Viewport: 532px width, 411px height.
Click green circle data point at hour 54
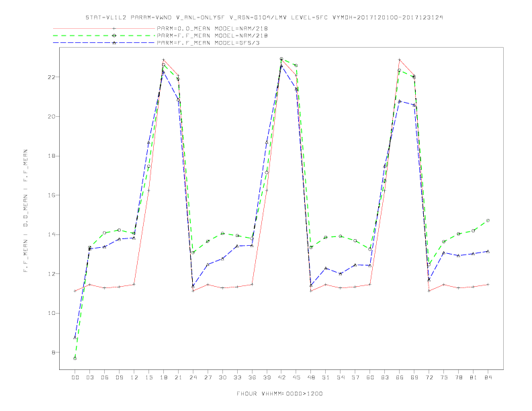click(x=341, y=236)
